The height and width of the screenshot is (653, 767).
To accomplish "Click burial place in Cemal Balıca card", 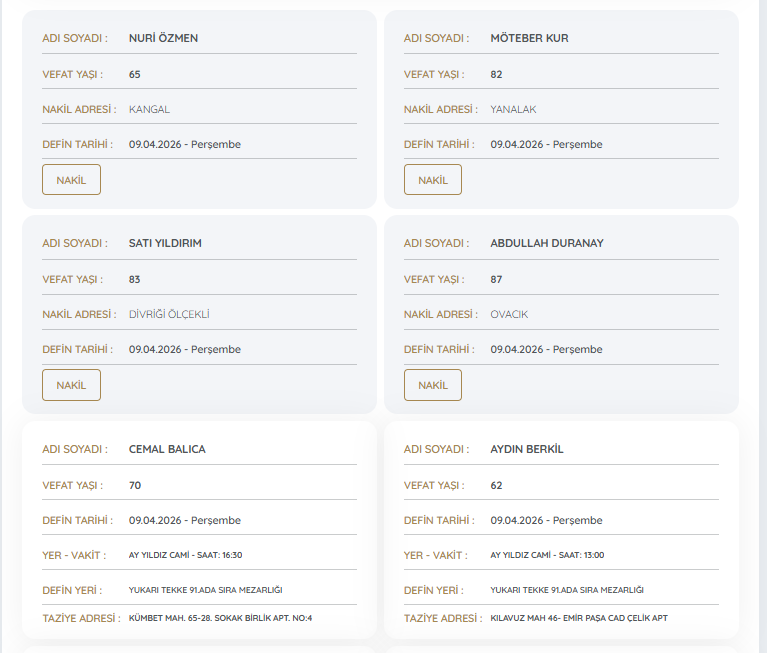I will 205,590.
